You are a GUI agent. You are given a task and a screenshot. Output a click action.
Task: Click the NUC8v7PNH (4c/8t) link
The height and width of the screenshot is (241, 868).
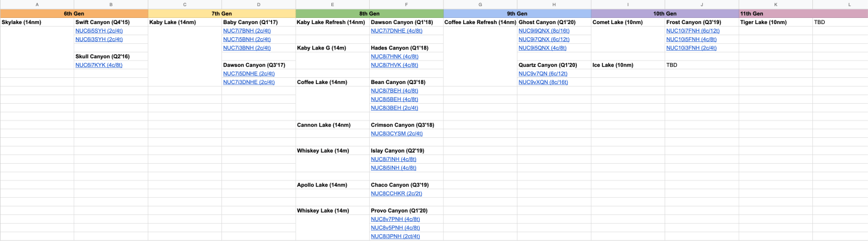tap(396, 219)
